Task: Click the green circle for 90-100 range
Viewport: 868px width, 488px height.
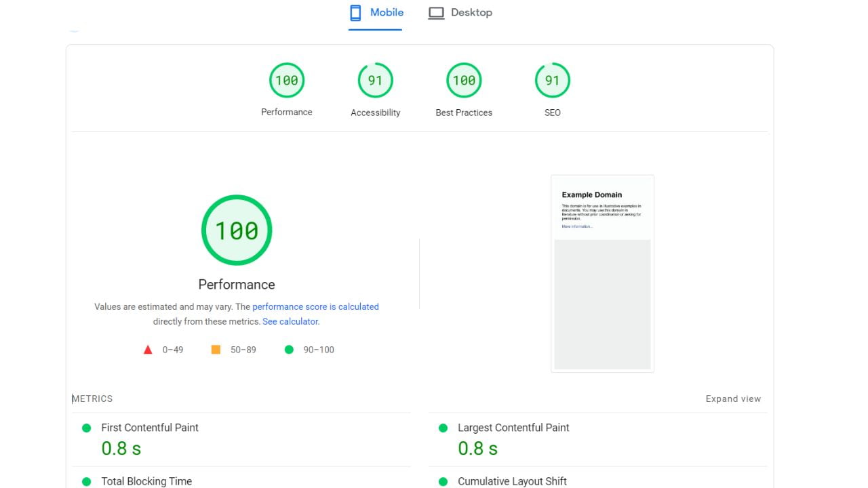Action: point(289,349)
